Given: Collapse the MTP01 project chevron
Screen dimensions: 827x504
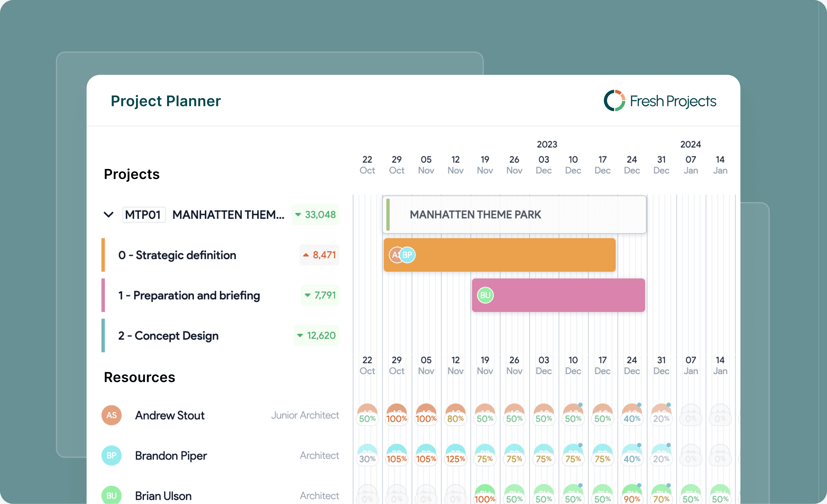Looking at the screenshot, I should click(x=108, y=215).
